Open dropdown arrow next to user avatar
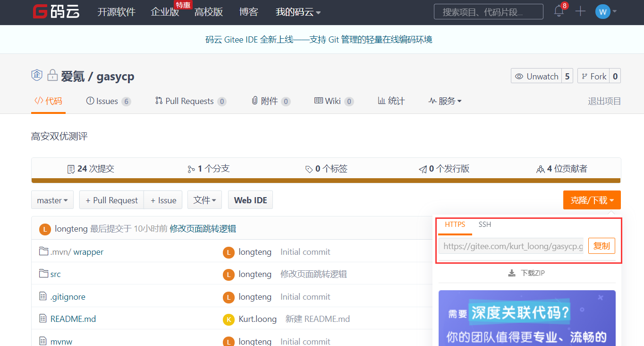Viewport: 644px width, 346px height. 615,12
